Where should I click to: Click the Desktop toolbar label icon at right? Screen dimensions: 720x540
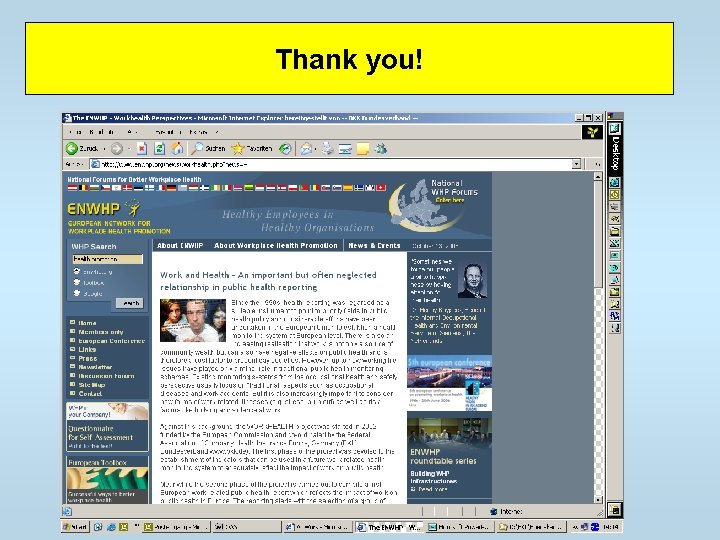click(x=615, y=148)
